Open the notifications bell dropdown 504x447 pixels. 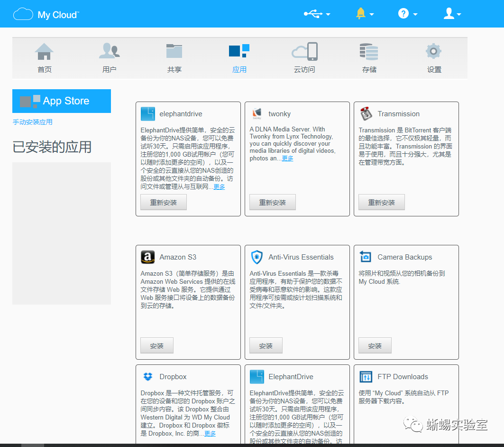[x=365, y=14]
